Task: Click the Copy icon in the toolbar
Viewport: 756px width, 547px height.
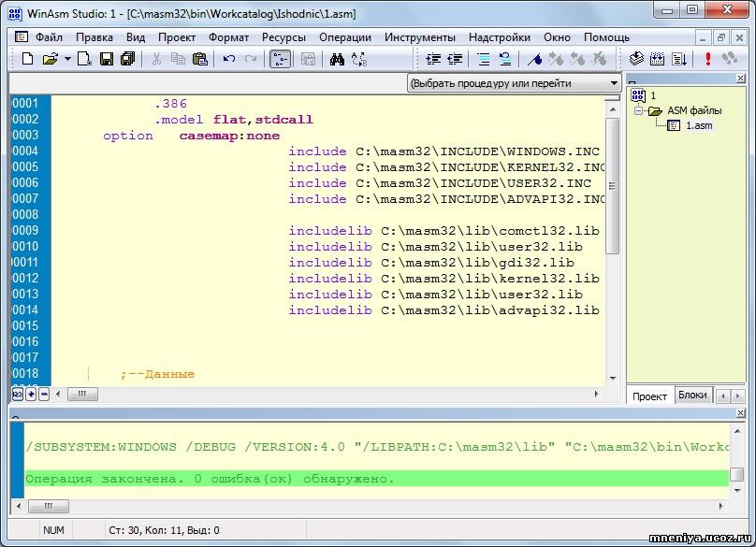Action: (x=178, y=59)
